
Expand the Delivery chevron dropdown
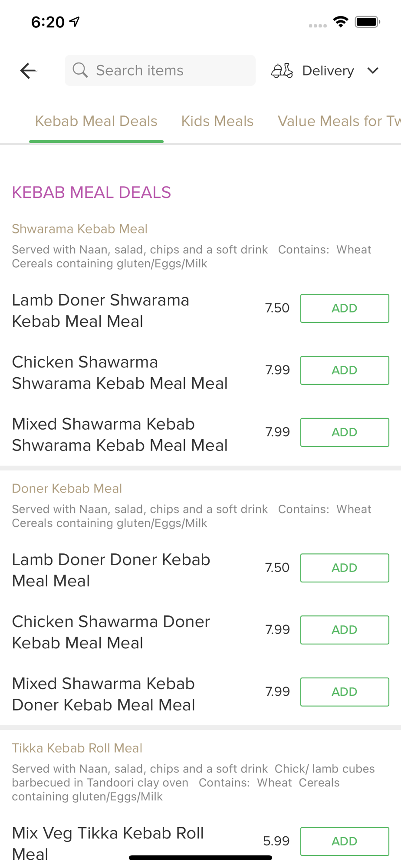click(373, 70)
